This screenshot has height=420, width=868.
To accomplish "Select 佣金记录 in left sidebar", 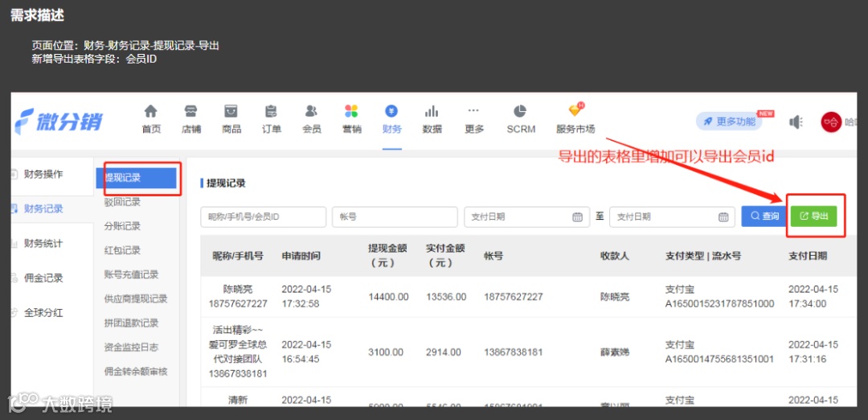I will (x=43, y=278).
